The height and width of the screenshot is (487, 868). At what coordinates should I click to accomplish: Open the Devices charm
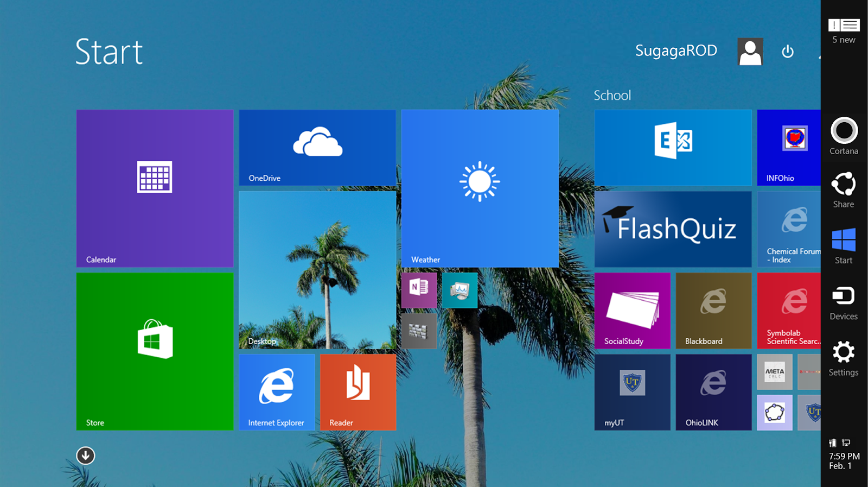(x=844, y=302)
